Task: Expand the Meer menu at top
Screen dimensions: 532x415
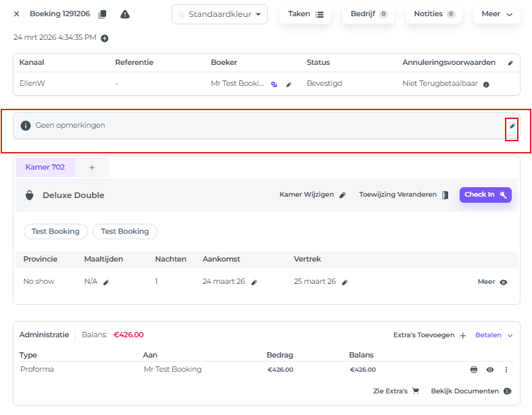Action: click(496, 14)
